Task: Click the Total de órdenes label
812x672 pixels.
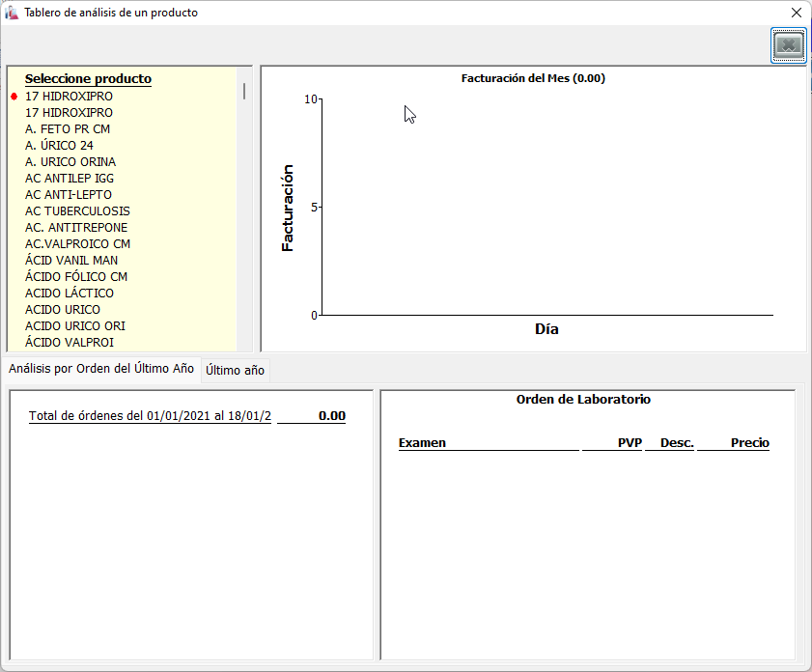Action: pyautogui.click(x=150, y=416)
